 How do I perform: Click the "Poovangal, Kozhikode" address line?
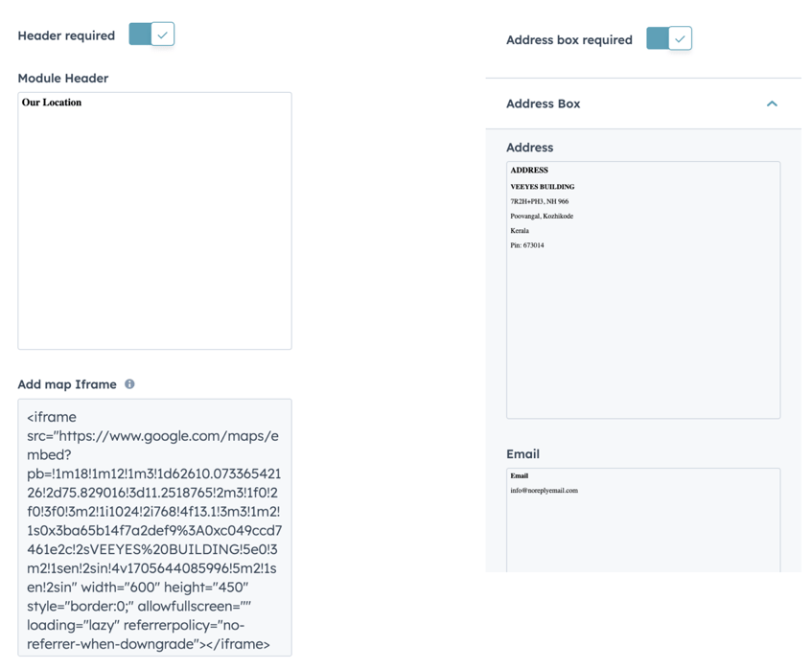(x=542, y=217)
